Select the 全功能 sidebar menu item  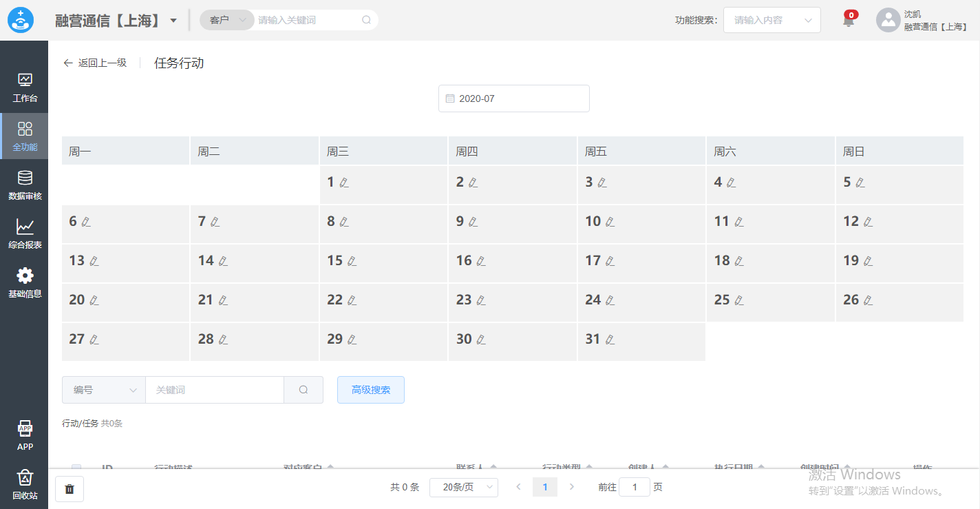(x=25, y=136)
